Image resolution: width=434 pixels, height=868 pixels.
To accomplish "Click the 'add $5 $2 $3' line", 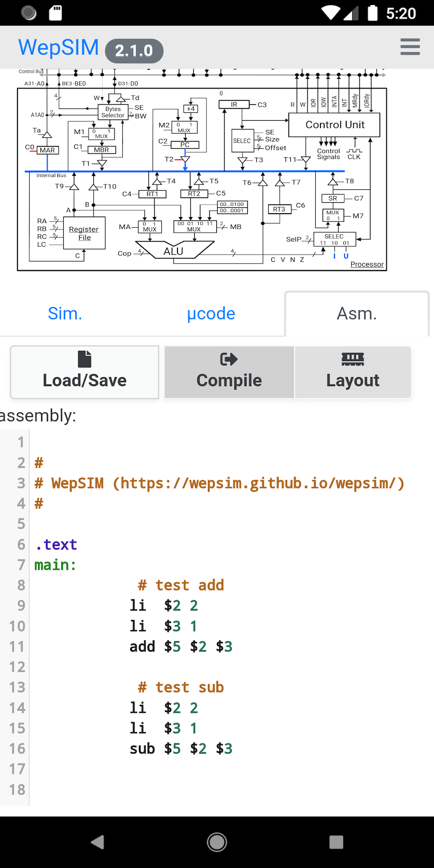I will pos(181,646).
